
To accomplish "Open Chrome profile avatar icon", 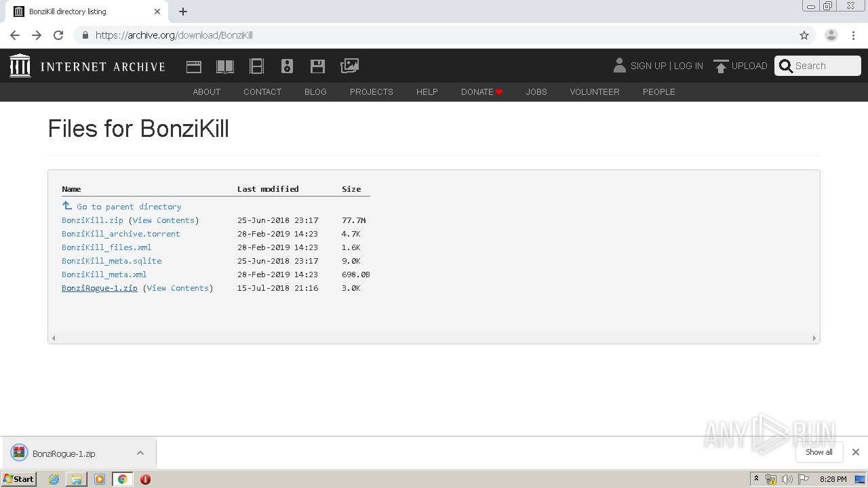I will pyautogui.click(x=831, y=35).
